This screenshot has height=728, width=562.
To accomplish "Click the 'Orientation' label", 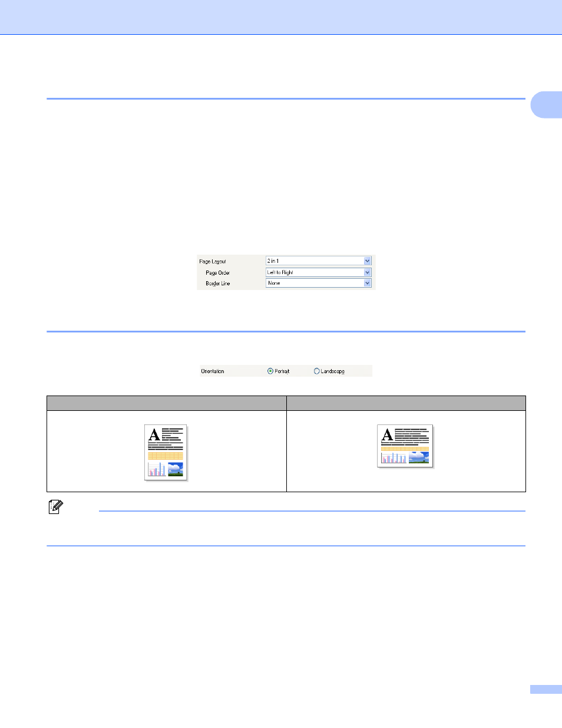I will (213, 371).
